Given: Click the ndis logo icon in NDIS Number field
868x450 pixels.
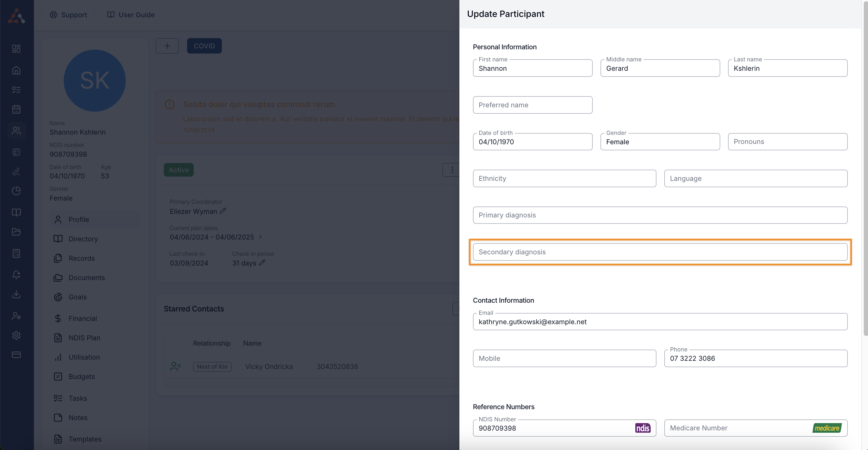Looking at the screenshot, I should (x=643, y=428).
